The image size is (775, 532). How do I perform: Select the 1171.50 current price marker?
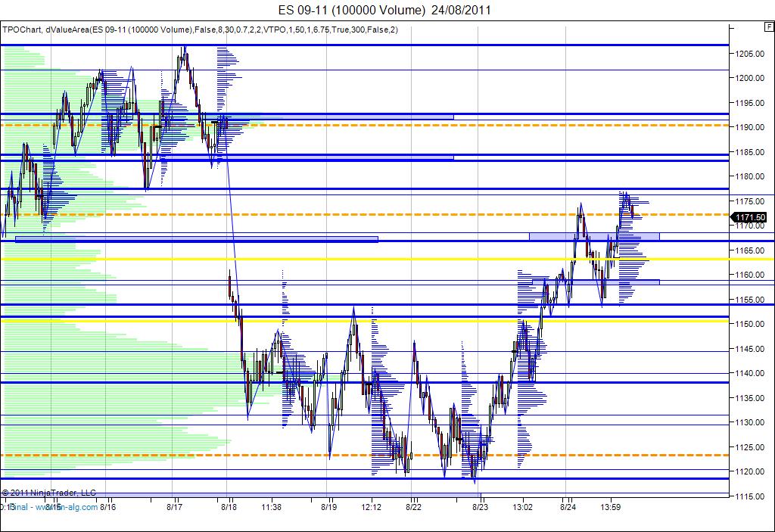(x=749, y=217)
